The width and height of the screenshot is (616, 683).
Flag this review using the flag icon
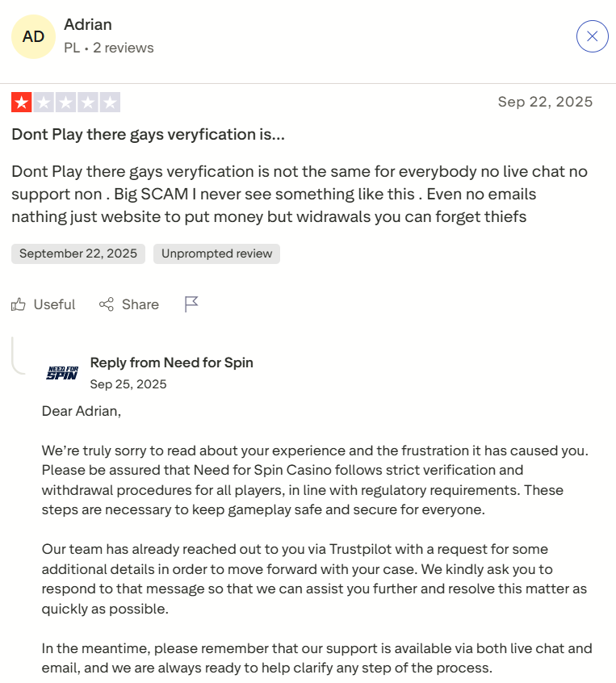(191, 304)
